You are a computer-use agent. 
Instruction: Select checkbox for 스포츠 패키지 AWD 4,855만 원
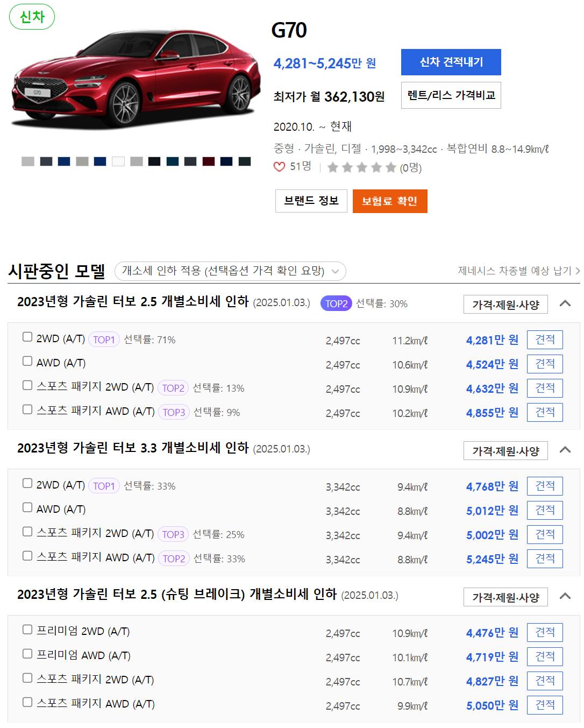pyautogui.click(x=27, y=409)
